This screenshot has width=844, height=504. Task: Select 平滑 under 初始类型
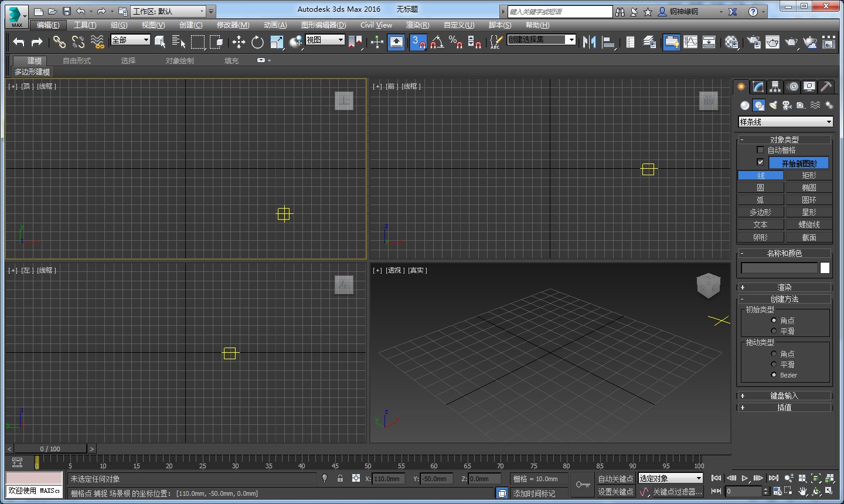click(774, 331)
